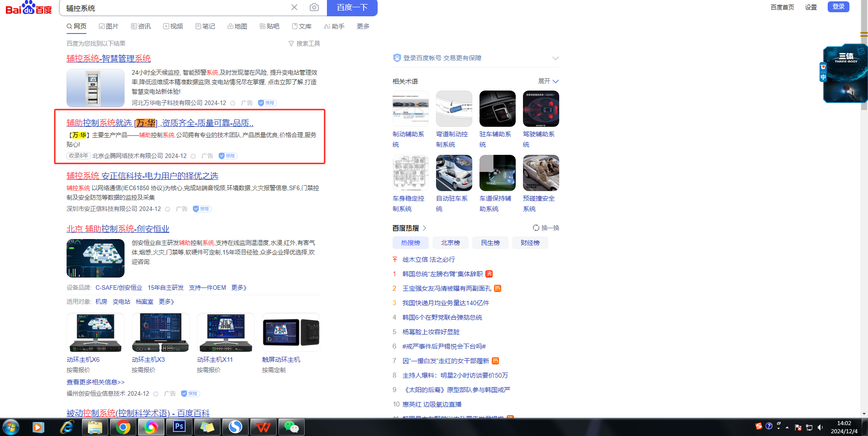
Task: Open the 百度热搜 arrow chevron
Action: pos(425,228)
